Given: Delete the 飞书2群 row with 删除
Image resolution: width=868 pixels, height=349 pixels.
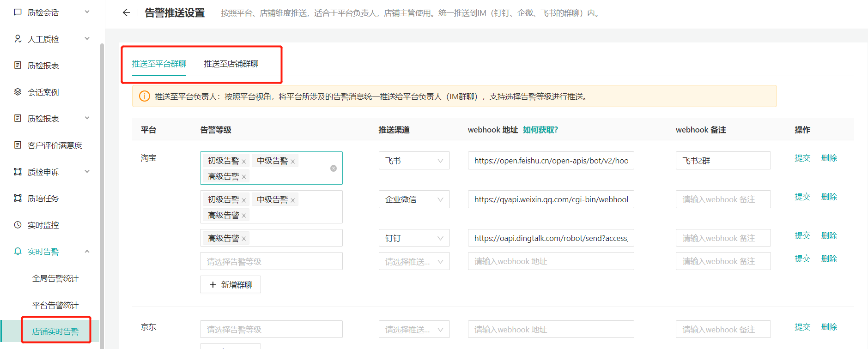Looking at the screenshot, I should tap(829, 158).
